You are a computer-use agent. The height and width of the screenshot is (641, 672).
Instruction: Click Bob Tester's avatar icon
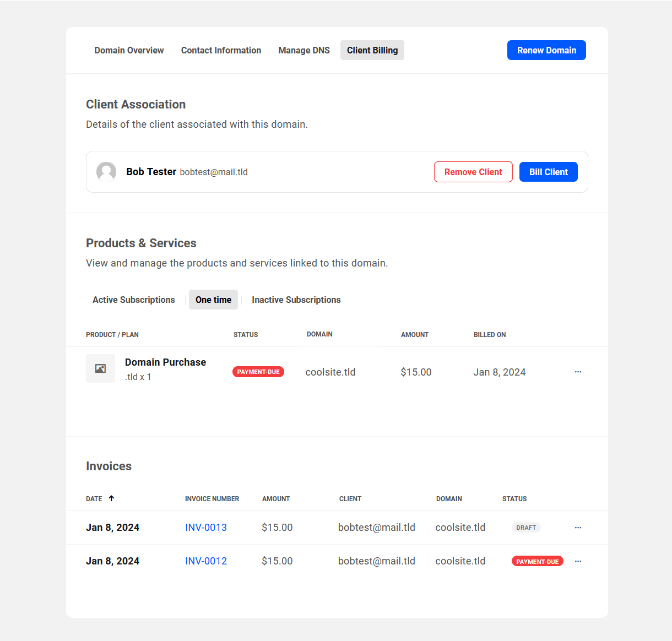click(106, 171)
